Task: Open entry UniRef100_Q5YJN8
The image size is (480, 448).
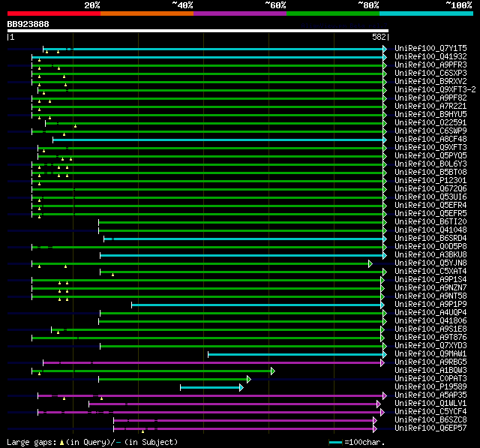Action: (x=430, y=263)
